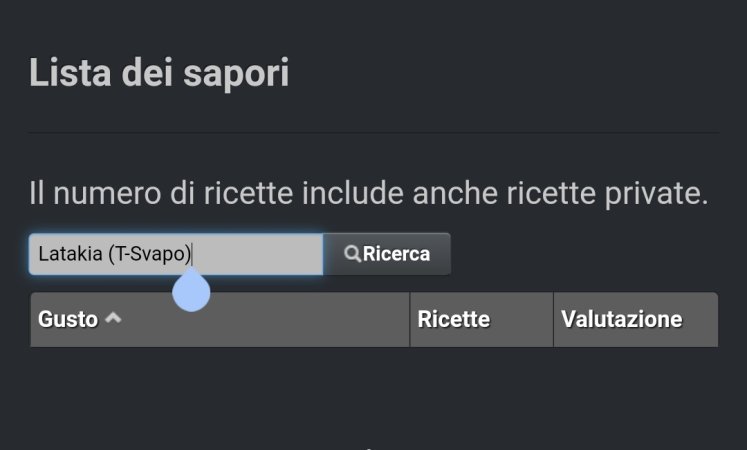Place cursor on (T-Svapo) in search box
Image resolution: width=747 pixels, height=450 pixels.
[150, 254]
